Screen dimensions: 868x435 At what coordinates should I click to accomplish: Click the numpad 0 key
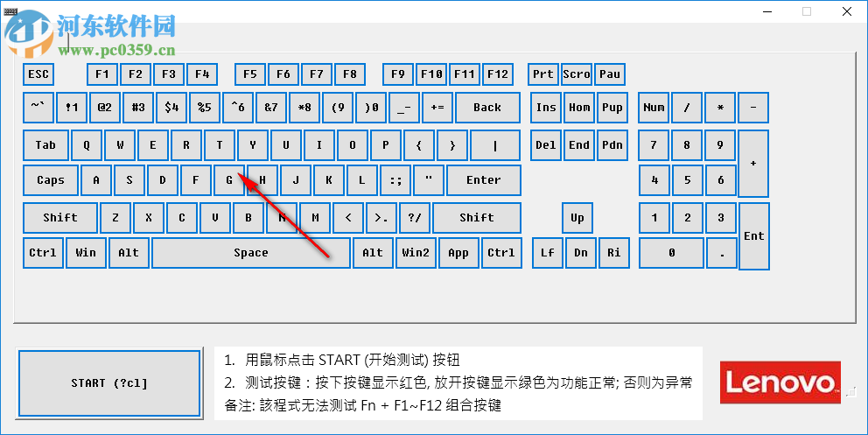coord(671,253)
